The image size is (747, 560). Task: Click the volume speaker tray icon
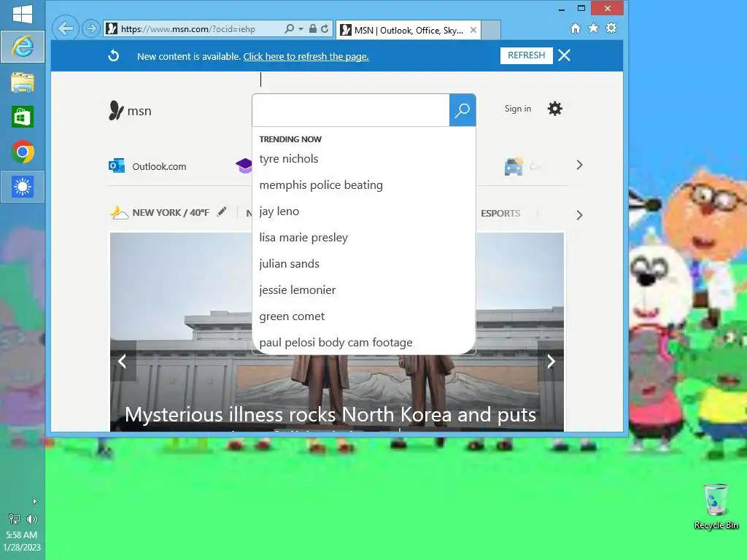32,518
